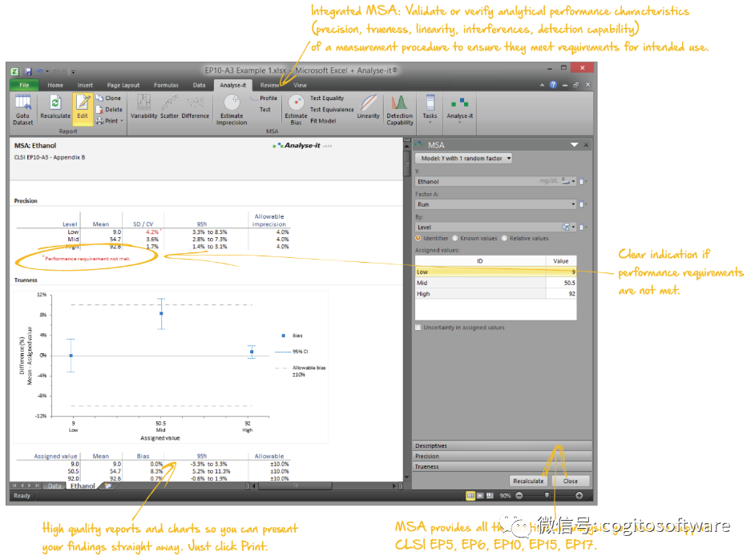Click Test Equivalence command
The width and height of the screenshot is (755, 560).
[x=332, y=110]
